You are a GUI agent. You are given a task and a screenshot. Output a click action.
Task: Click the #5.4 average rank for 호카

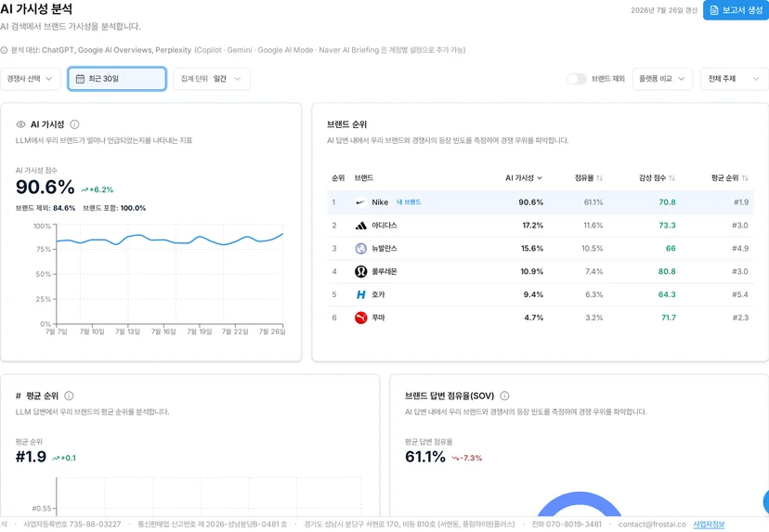[740, 294]
